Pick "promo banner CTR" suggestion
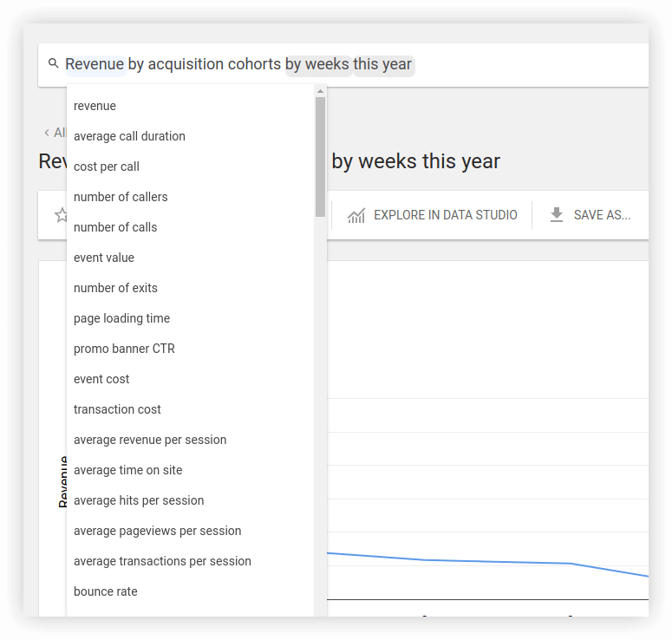Image resolution: width=672 pixels, height=640 pixels. [x=124, y=349]
